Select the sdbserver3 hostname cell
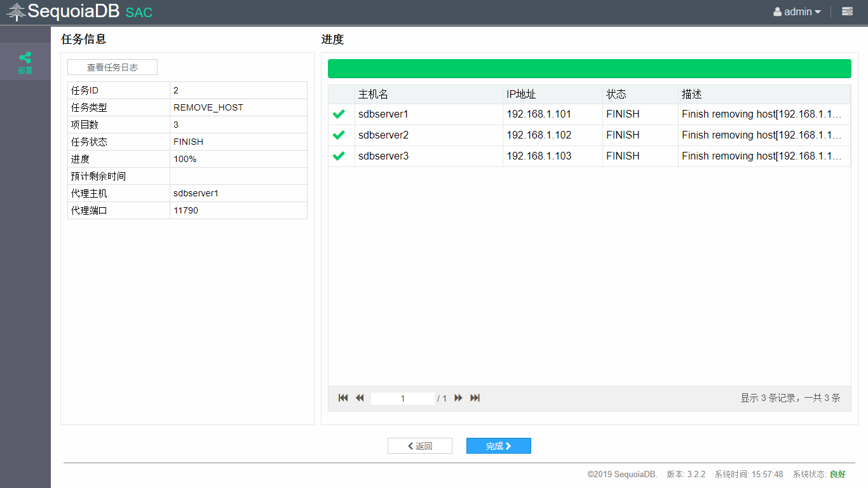The height and width of the screenshot is (488, 868). tap(429, 156)
